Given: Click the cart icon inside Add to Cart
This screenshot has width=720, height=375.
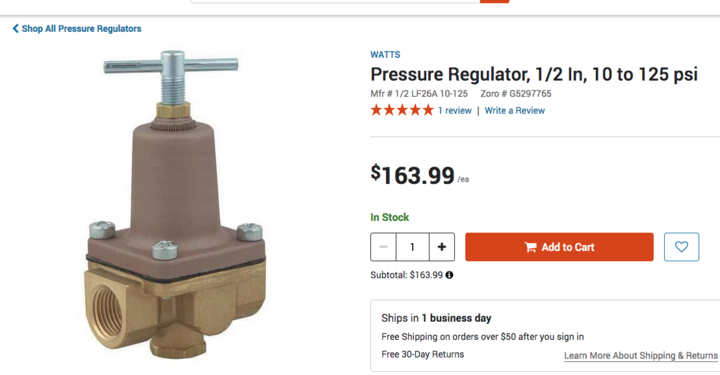Looking at the screenshot, I should (x=530, y=247).
